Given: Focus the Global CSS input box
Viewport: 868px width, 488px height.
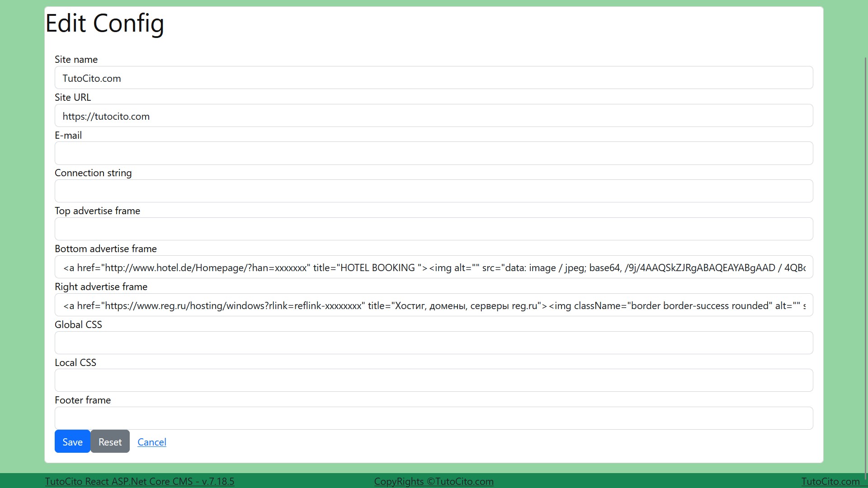Looking at the screenshot, I should click(x=434, y=343).
